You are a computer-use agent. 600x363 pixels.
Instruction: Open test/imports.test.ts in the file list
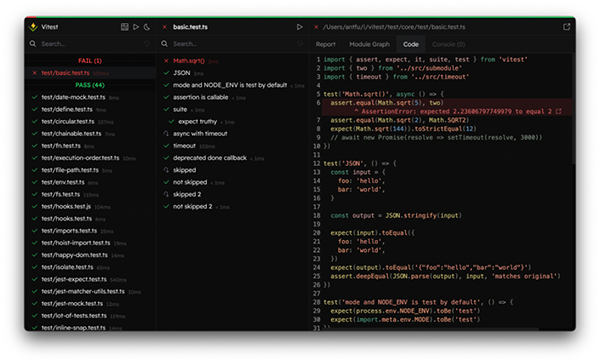pyautogui.click(x=90, y=231)
